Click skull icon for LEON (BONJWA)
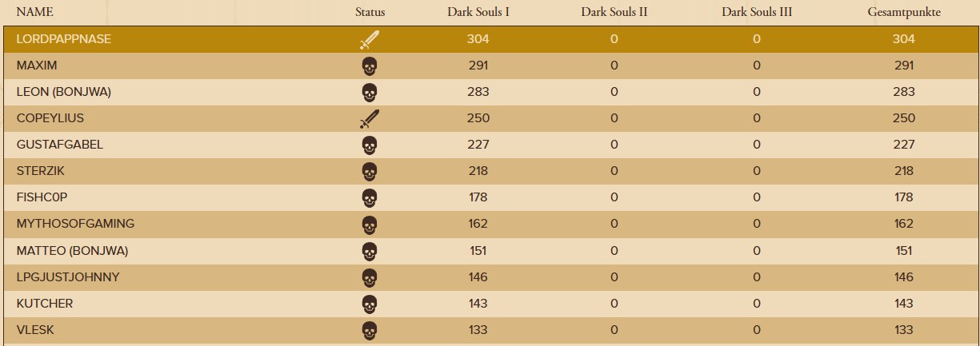This screenshot has width=980, height=346. 369,92
